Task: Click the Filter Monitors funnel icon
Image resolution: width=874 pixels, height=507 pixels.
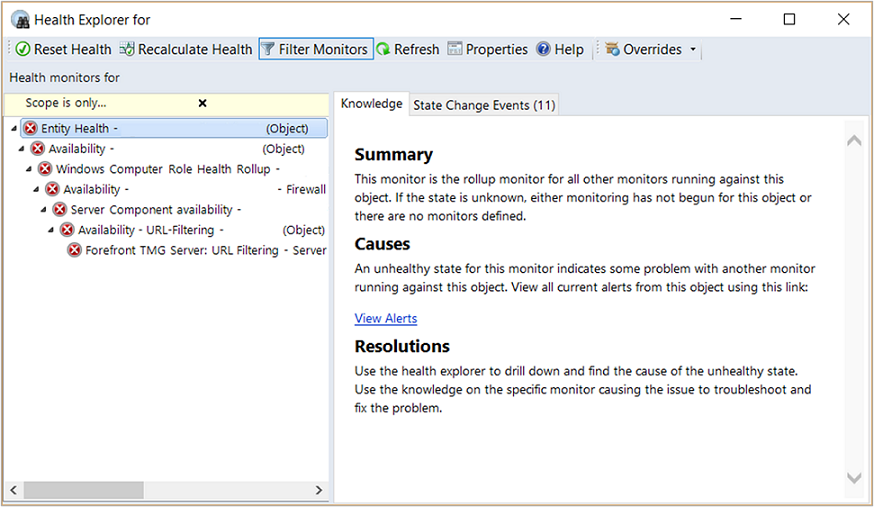Action: click(x=268, y=49)
